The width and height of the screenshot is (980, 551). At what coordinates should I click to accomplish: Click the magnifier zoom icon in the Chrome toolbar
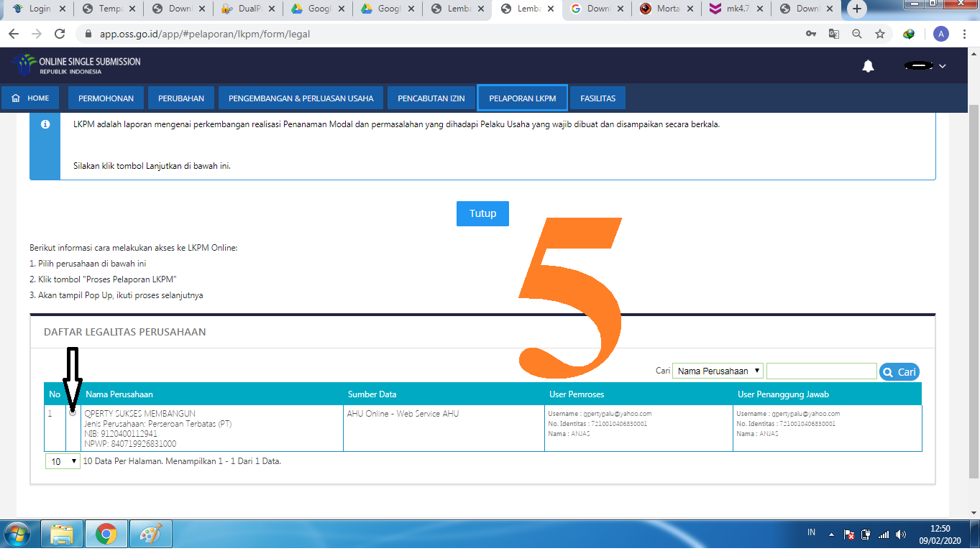(x=856, y=33)
